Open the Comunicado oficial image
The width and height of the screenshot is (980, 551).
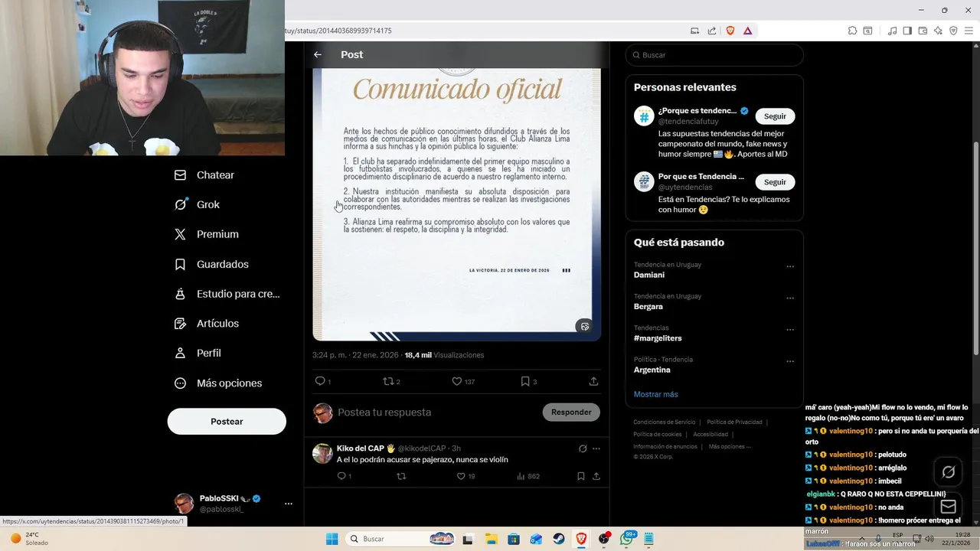pos(456,204)
